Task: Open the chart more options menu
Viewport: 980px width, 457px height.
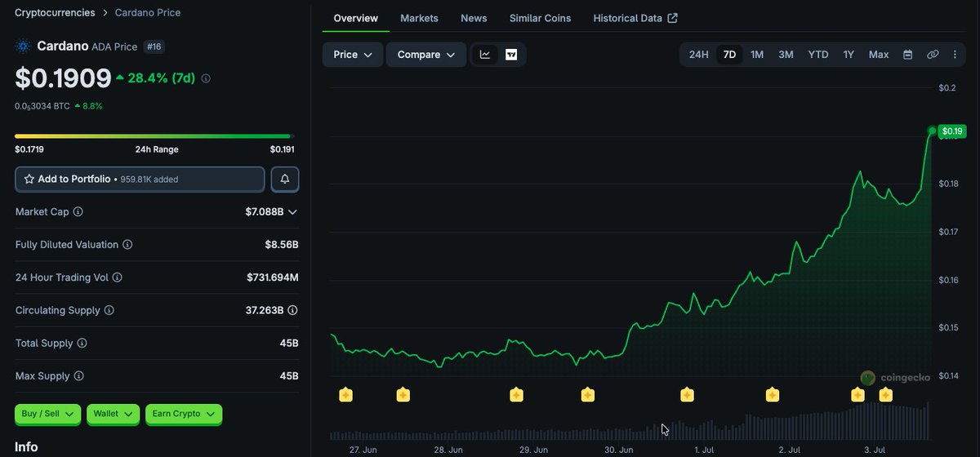Action: tap(955, 55)
